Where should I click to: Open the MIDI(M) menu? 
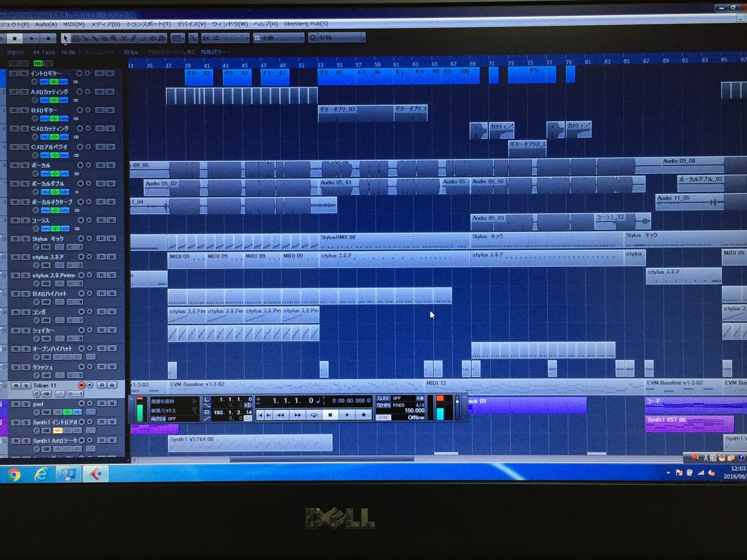(73, 24)
